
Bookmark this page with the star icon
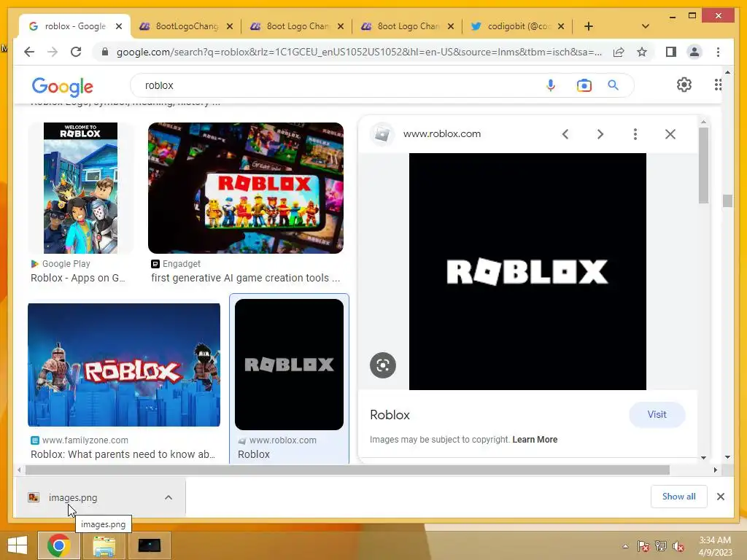(x=642, y=52)
